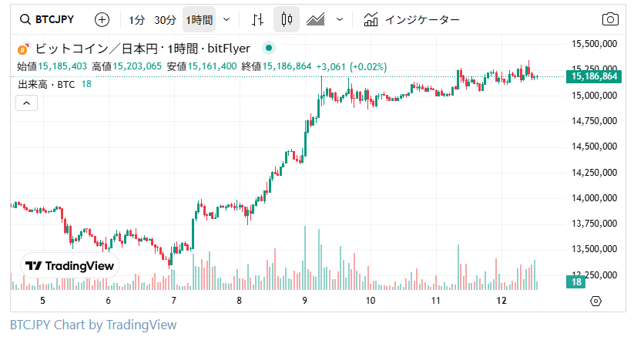Click the Bitcoin symbol logo icon
644x347 pixels.
pyautogui.click(x=23, y=48)
